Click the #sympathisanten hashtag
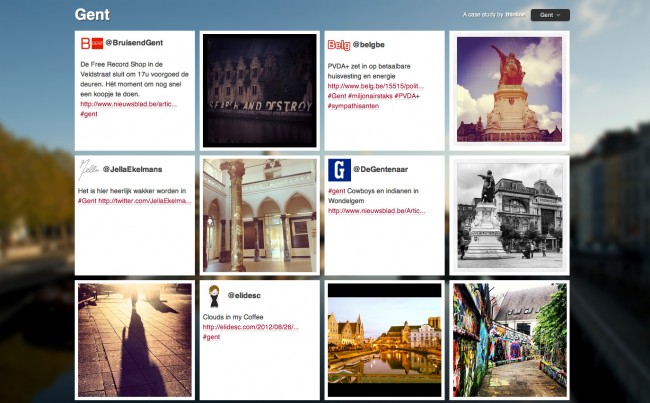The height and width of the screenshot is (403, 650). [353, 106]
